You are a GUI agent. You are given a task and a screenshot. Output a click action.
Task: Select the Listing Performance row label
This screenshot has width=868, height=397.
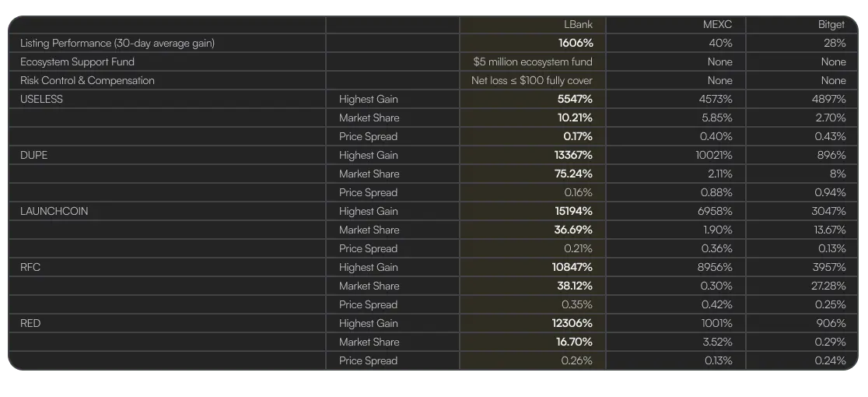click(x=117, y=43)
